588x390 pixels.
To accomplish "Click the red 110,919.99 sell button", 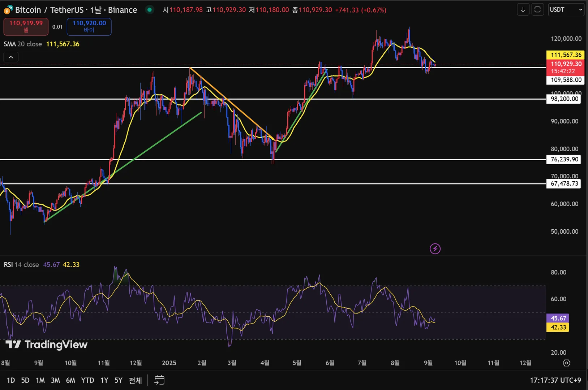I will coord(26,27).
